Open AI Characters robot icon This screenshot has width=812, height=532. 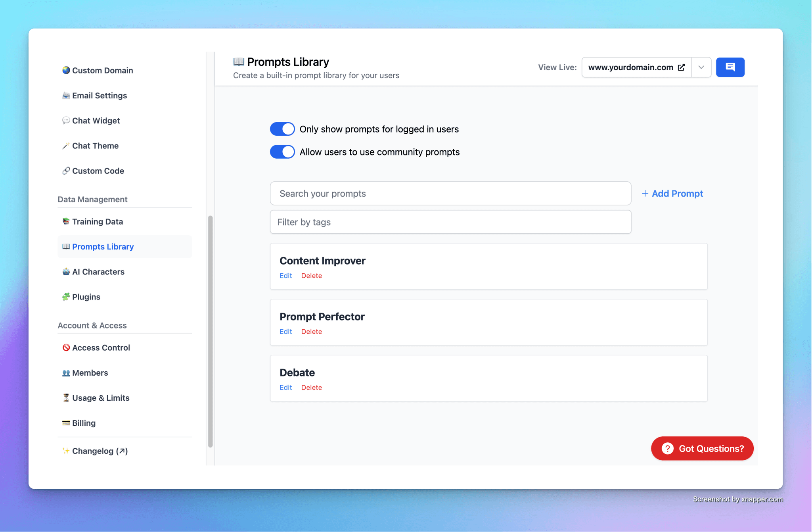(66, 272)
